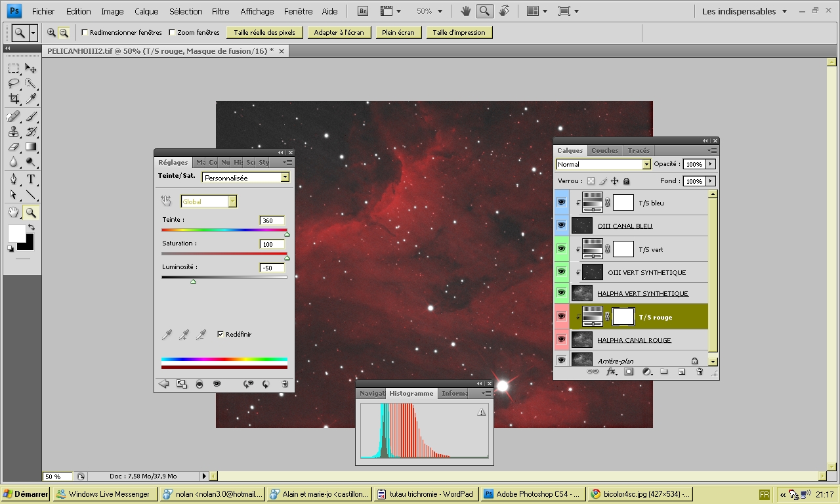Select the Lasso tool
The height and width of the screenshot is (504, 840).
14,83
